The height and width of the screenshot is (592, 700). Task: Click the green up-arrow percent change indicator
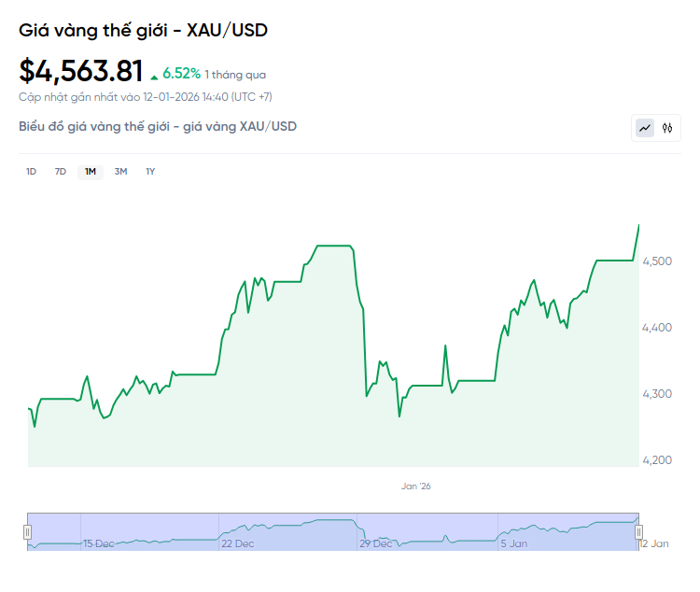point(154,76)
